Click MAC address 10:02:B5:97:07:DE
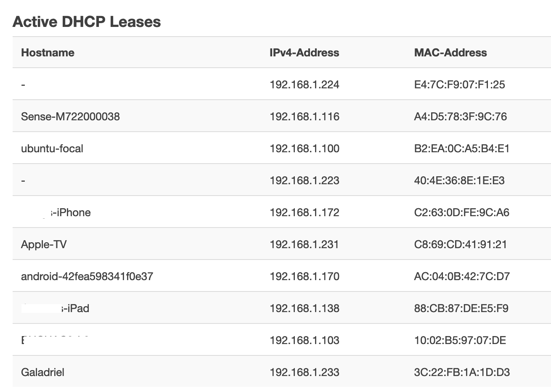 pos(460,340)
